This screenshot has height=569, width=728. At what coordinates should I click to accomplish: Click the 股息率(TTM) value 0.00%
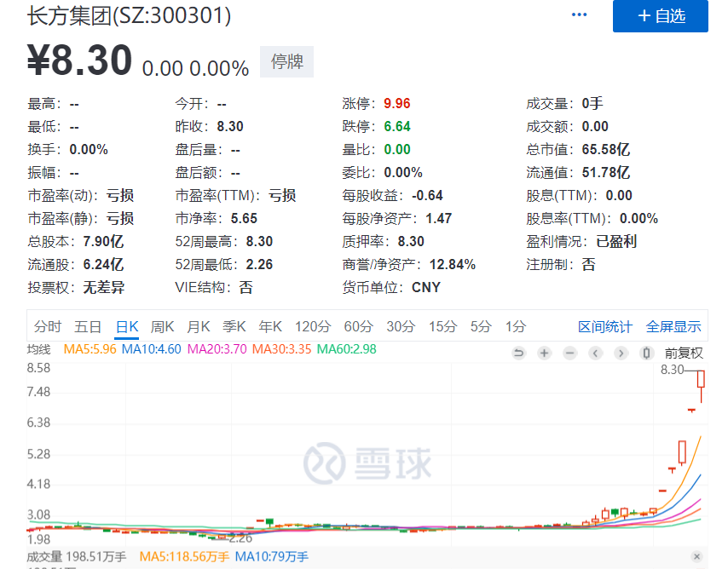(638, 219)
